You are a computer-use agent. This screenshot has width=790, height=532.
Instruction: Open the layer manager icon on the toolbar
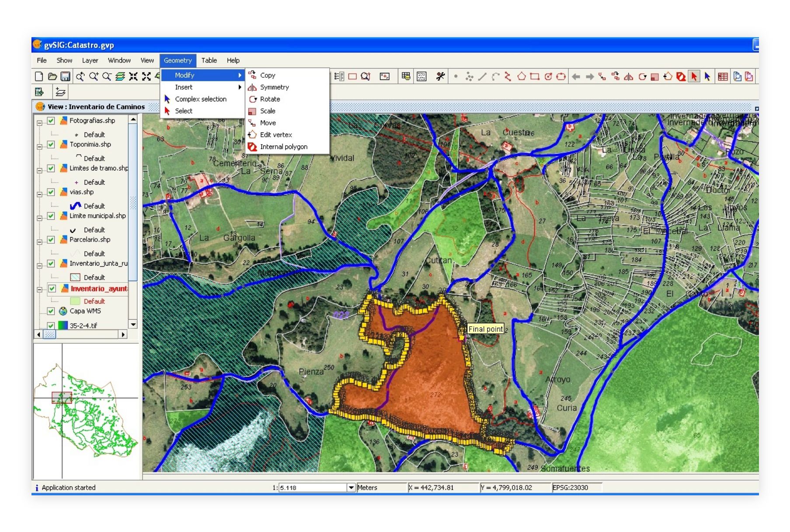(120, 76)
